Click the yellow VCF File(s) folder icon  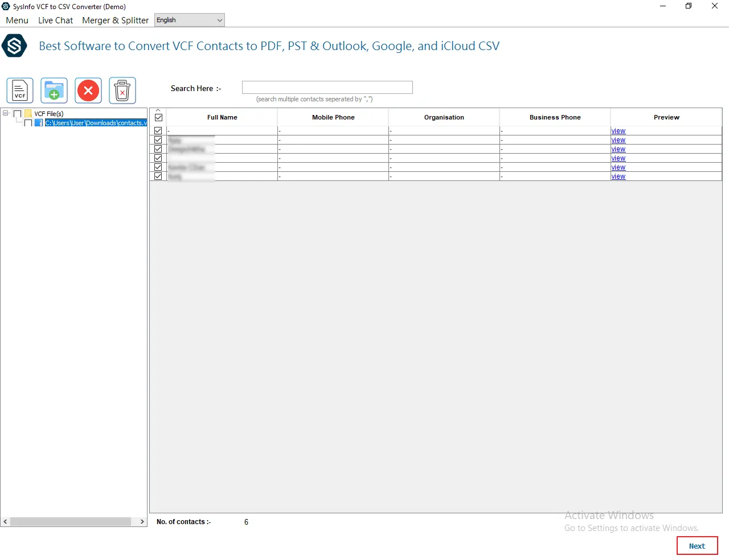tap(28, 114)
